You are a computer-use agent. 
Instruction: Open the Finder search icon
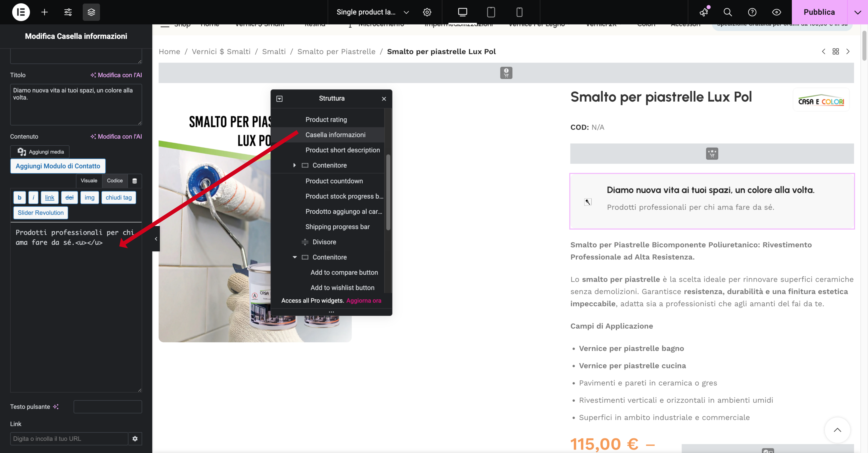[728, 12]
